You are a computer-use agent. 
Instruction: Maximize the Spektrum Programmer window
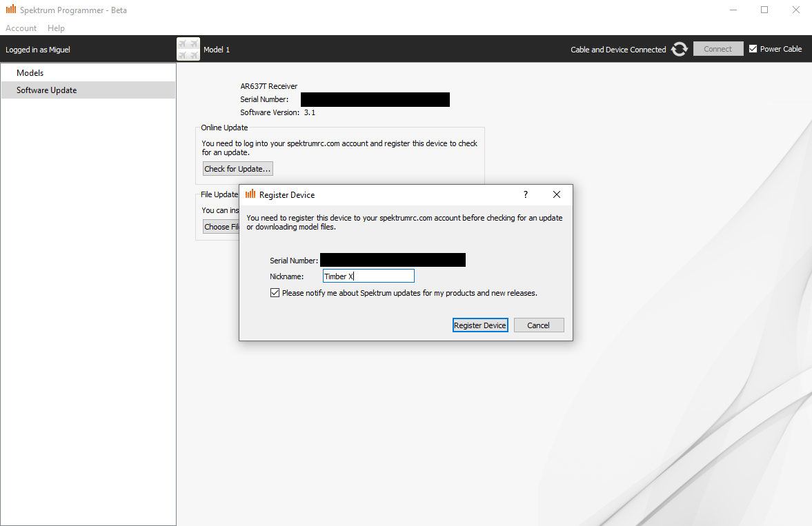click(x=764, y=10)
